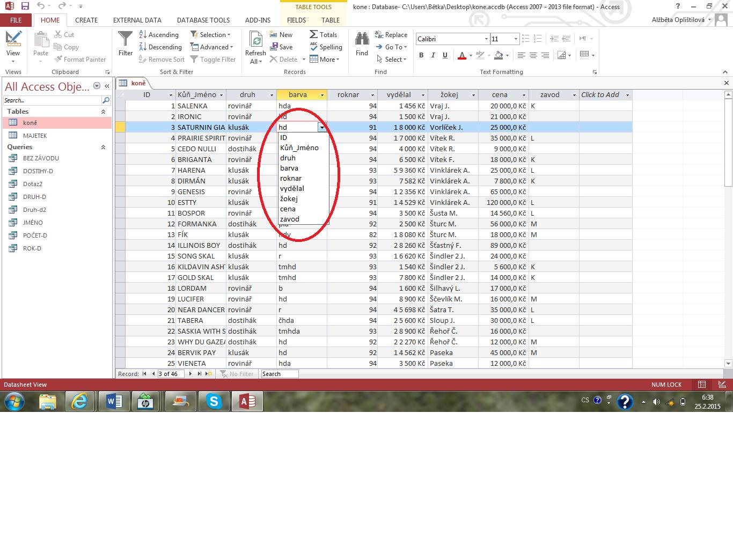Run Spelling check
733x560 pixels.
coord(326,47)
